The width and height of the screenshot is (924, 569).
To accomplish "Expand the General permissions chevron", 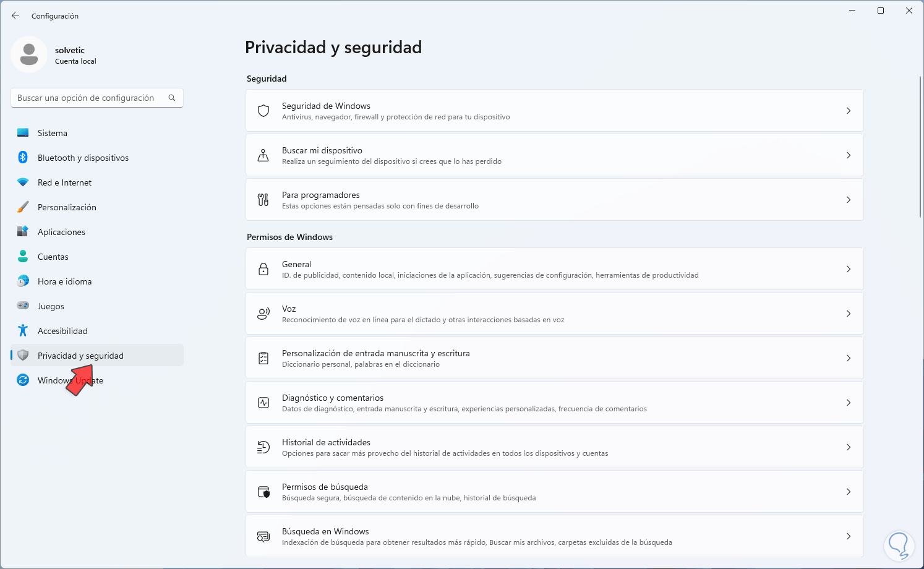I will [x=848, y=269].
